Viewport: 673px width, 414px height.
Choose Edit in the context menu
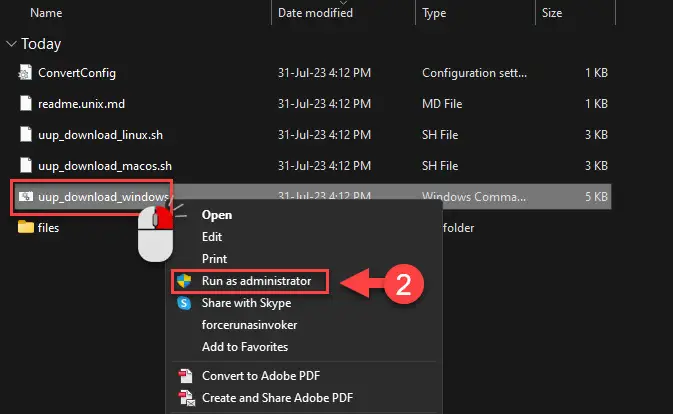tap(212, 236)
